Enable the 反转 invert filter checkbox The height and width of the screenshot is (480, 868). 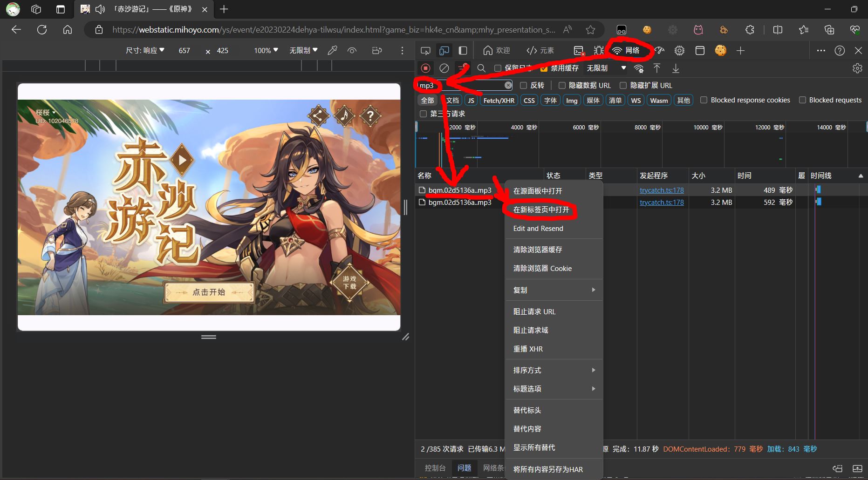[523, 86]
